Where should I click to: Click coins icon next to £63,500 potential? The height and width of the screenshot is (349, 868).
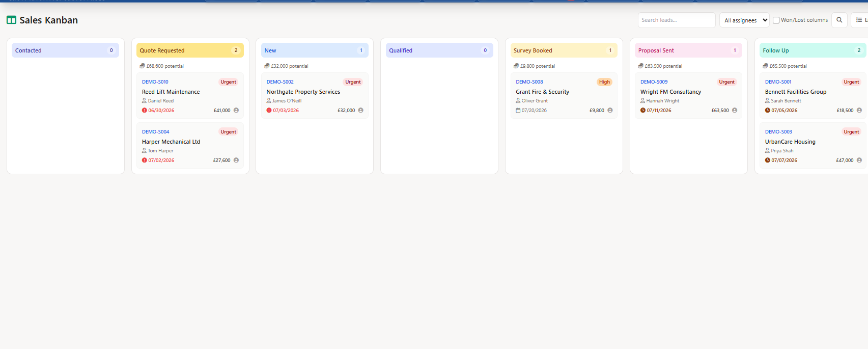641,66
